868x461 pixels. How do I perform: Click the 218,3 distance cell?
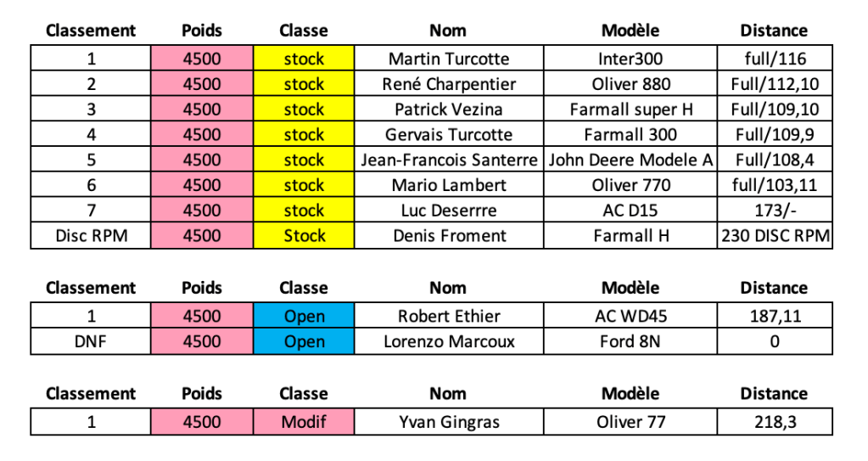pyautogui.click(x=774, y=422)
